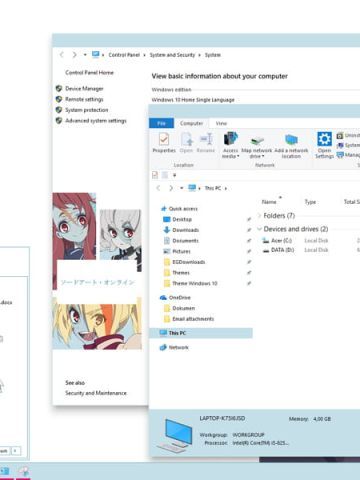This screenshot has width=360, height=480.
Task: Expand Access media dropdown arrow
Action: click(238, 156)
